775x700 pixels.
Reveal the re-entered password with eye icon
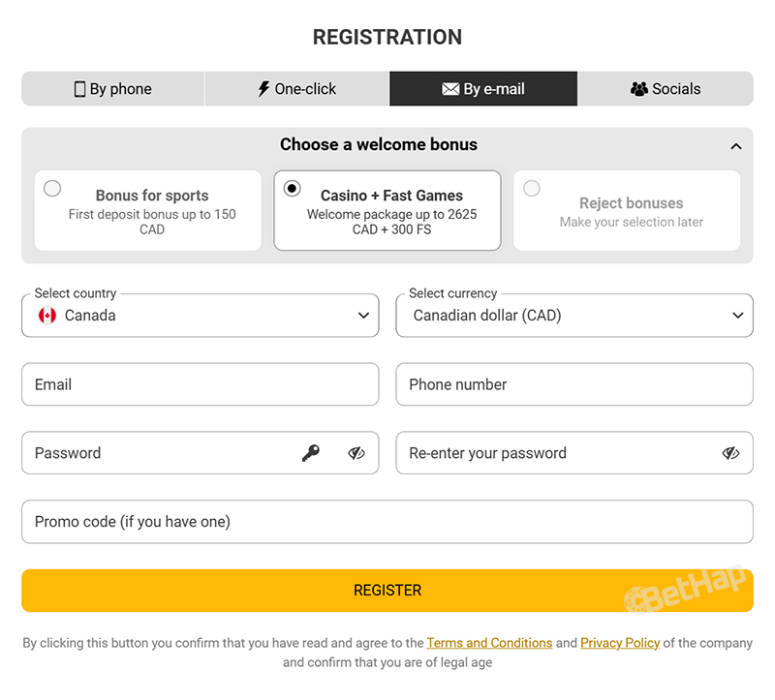pyautogui.click(x=730, y=453)
